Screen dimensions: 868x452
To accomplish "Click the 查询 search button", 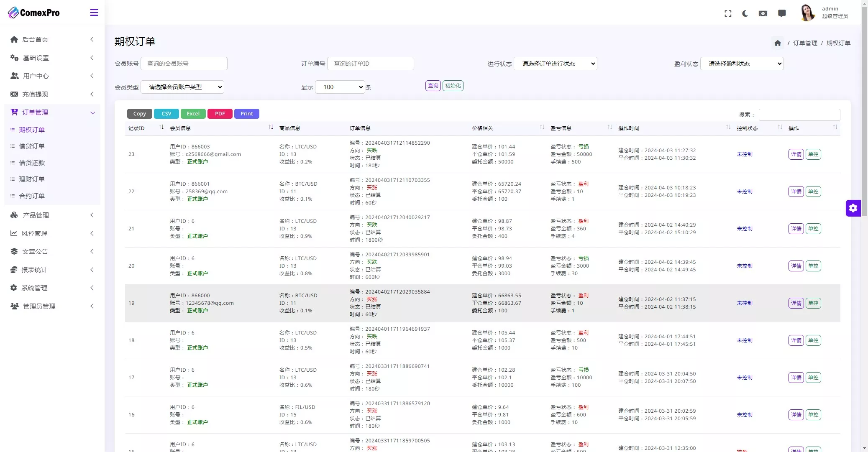I will 433,86.
